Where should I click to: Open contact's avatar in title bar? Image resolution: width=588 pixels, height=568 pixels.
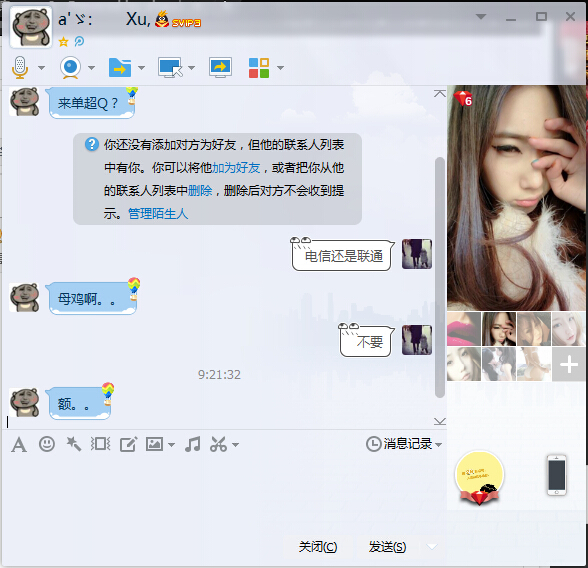coord(31,27)
